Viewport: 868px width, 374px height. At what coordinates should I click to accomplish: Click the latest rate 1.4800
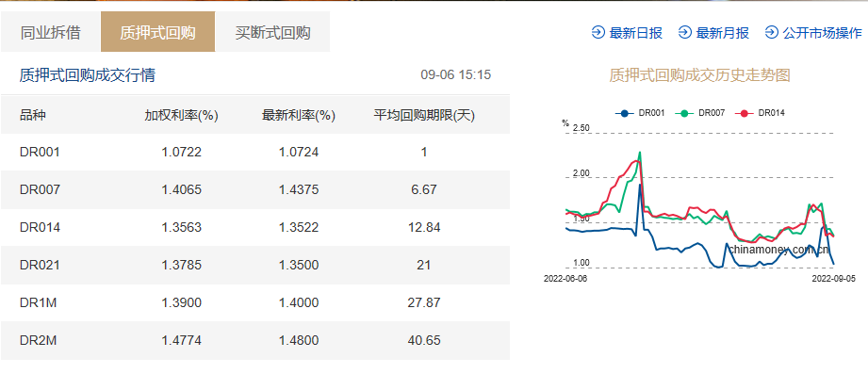coord(299,340)
